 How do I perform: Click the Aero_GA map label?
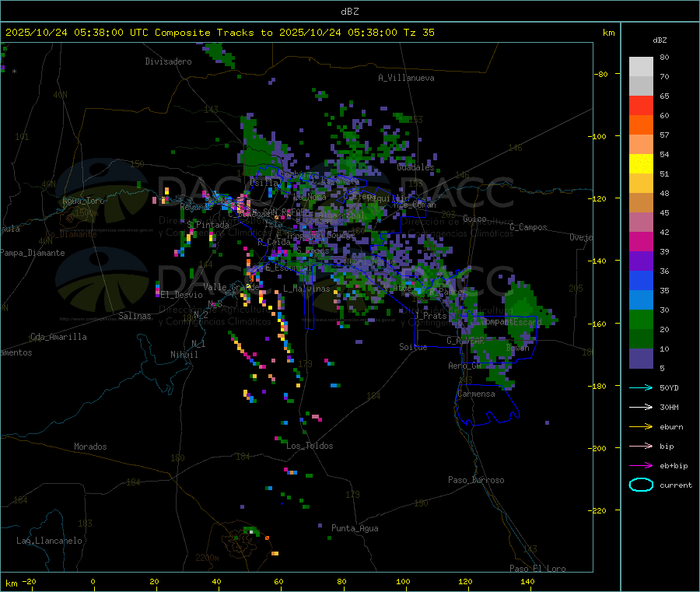pyautogui.click(x=465, y=365)
